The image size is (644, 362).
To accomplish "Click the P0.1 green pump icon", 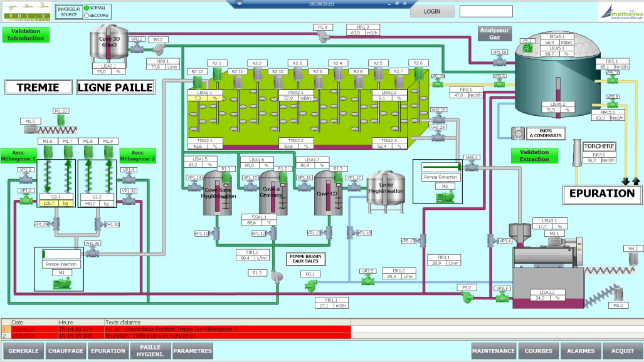I will coord(310,285).
